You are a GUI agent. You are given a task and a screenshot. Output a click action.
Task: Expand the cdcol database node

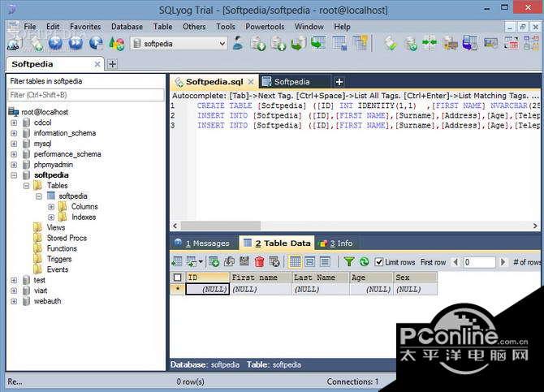(14, 123)
